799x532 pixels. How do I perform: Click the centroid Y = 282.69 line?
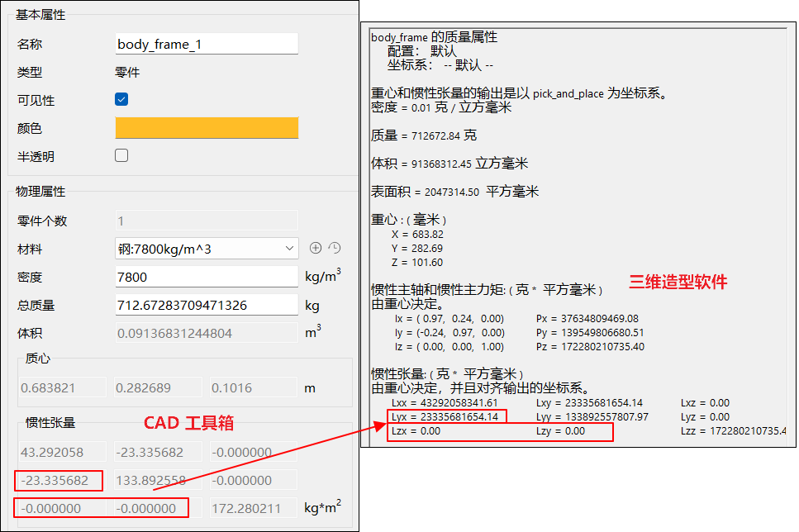417,248
